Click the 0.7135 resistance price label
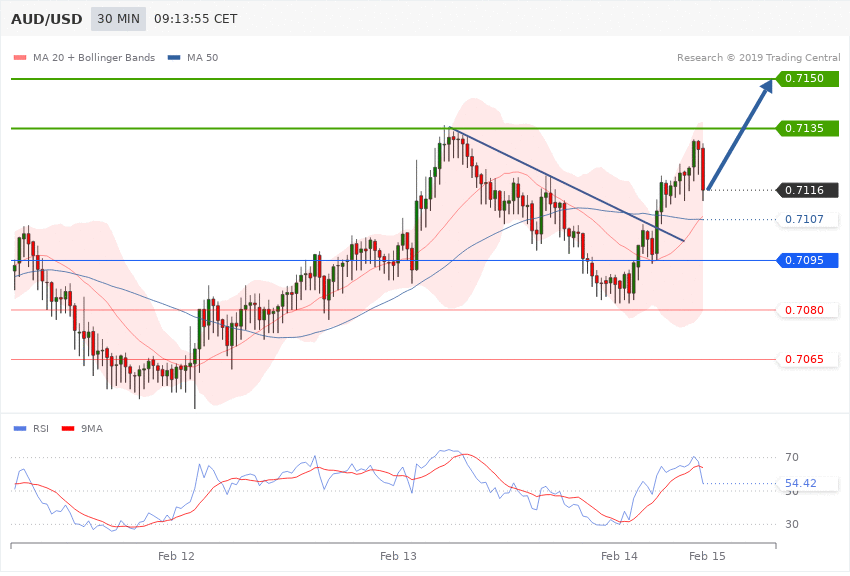The width and height of the screenshot is (850, 576). (x=808, y=128)
